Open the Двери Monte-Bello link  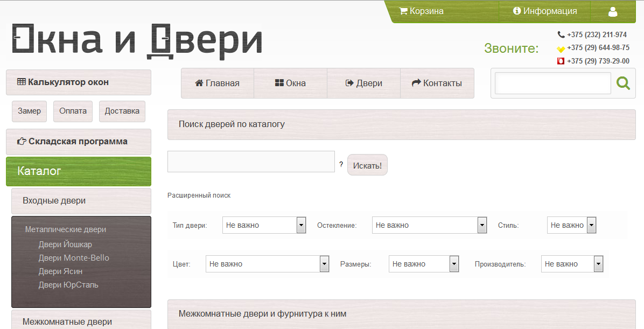coord(74,258)
